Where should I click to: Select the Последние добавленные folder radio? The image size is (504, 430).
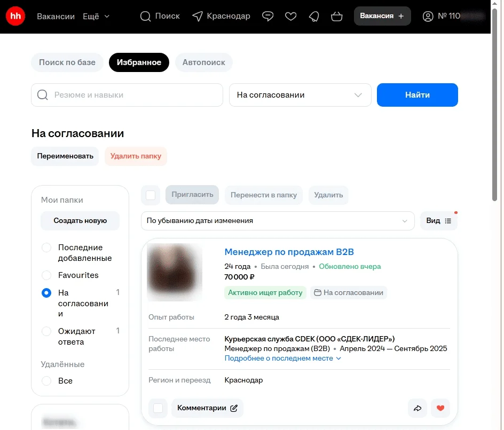[46, 248]
